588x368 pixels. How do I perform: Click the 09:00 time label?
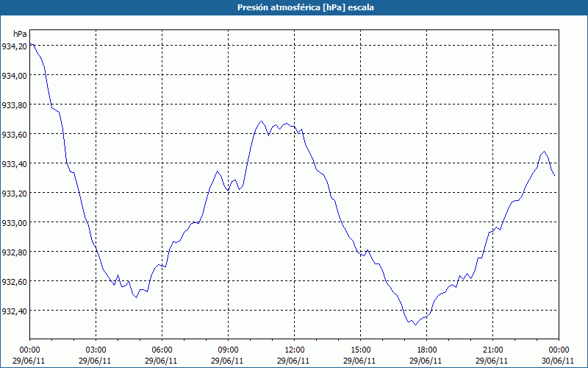(228, 350)
